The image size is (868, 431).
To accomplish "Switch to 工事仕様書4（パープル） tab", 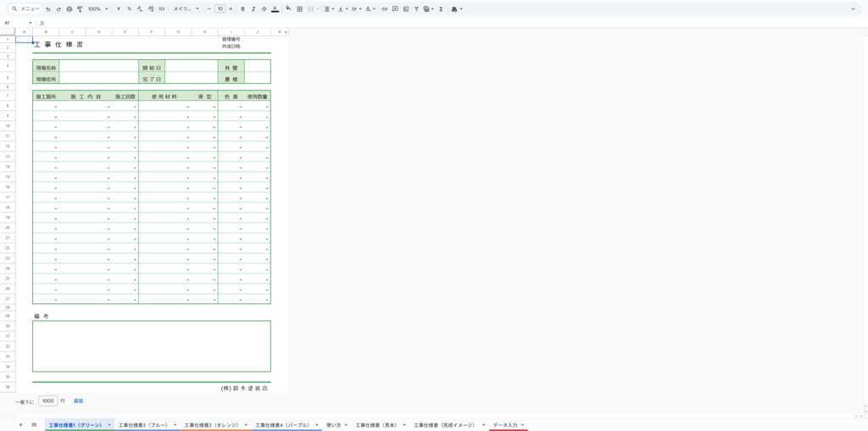I will tap(281, 425).
